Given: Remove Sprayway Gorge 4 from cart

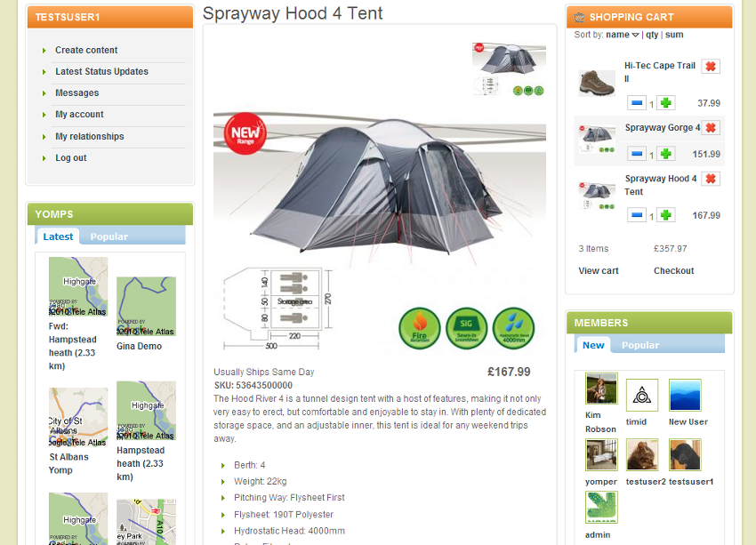Looking at the screenshot, I should pos(711,128).
